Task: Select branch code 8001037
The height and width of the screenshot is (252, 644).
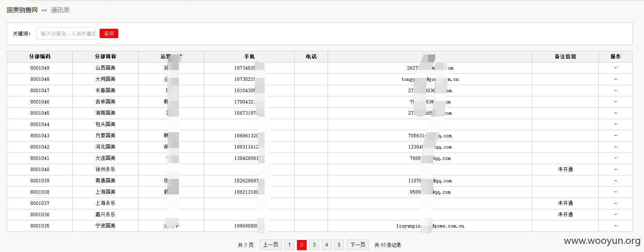Action: [40, 203]
